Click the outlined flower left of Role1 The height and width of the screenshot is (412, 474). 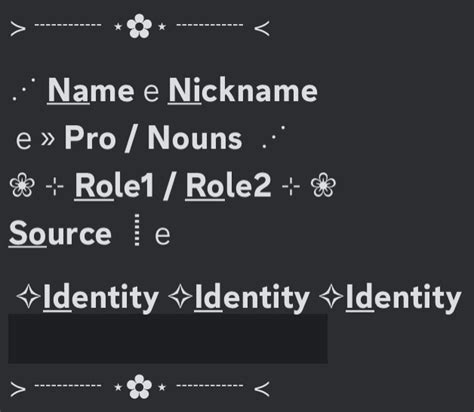(22, 185)
